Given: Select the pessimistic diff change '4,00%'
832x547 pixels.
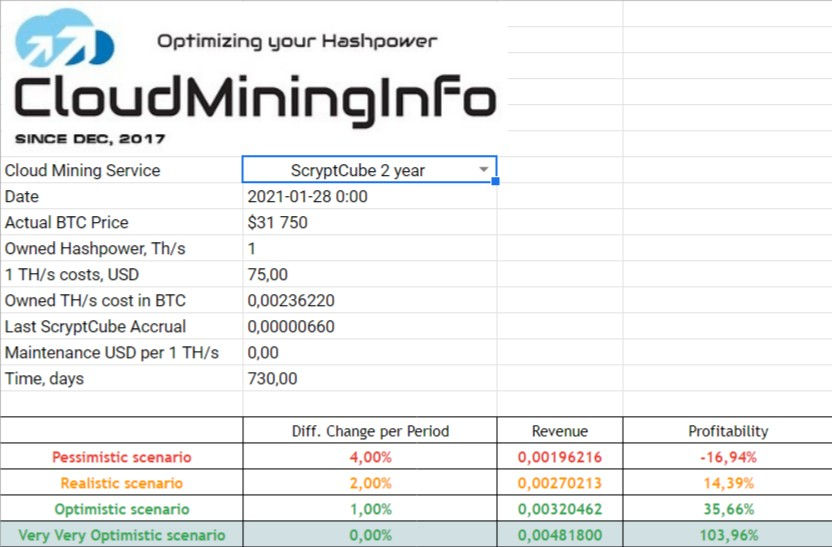Looking at the screenshot, I should [370, 457].
